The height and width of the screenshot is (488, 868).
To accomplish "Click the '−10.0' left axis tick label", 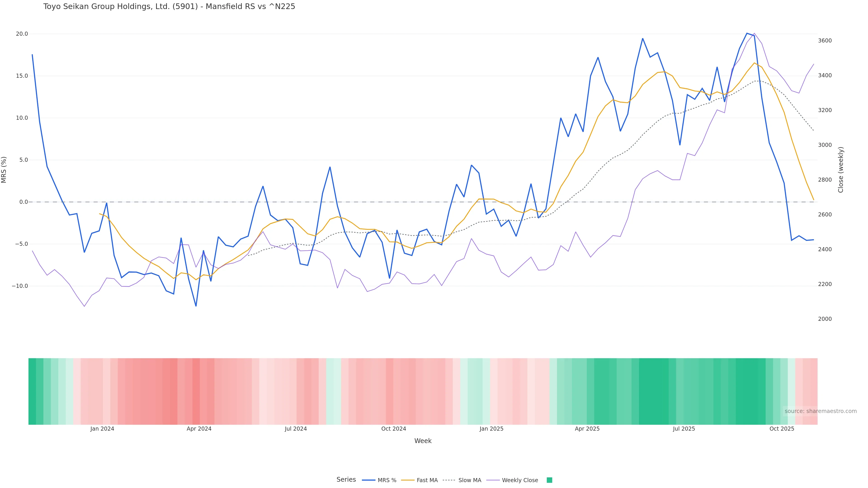I will [x=20, y=286].
